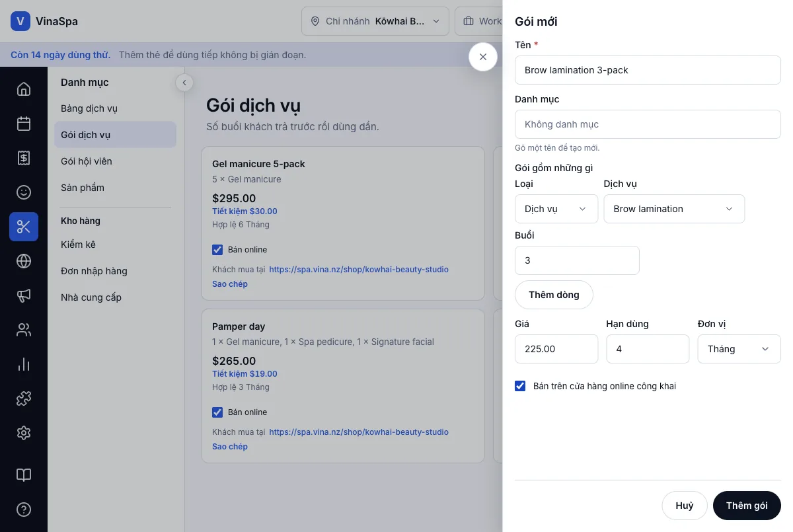The image size is (793, 532).
Task: Open the shop link on the Pamper day card
Action: click(359, 432)
